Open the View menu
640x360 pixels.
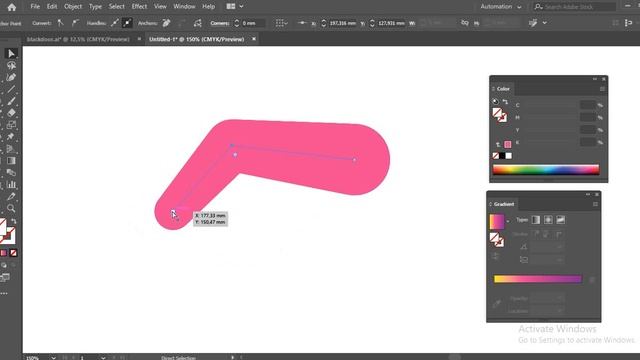point(160,7)
